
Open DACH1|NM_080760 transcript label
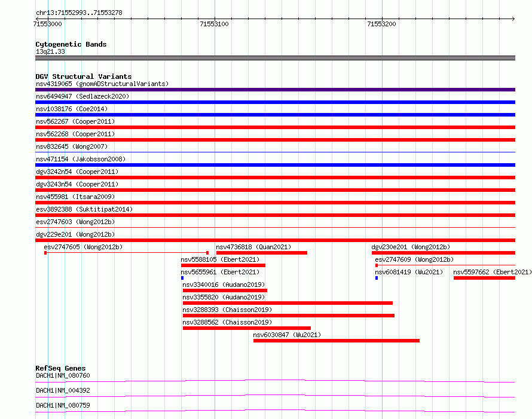tap(63, 375)
